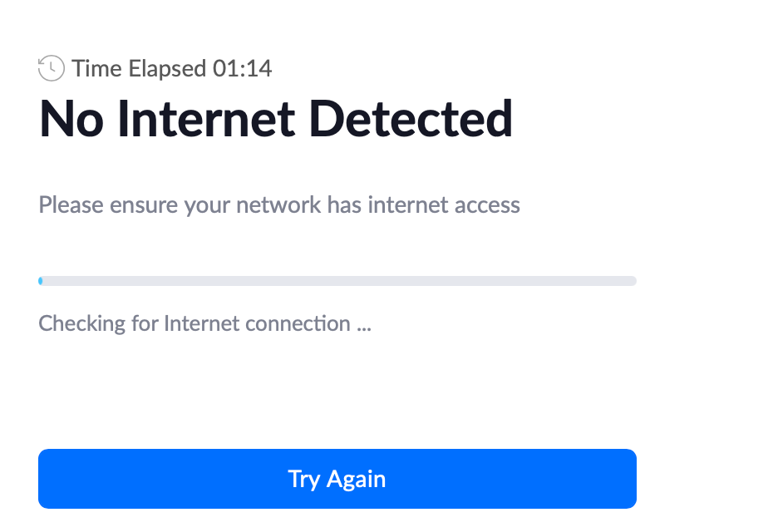Click the 01:14 elapsed timer value
This screenshot has width=773, height=532.
(x=243, y=68)
